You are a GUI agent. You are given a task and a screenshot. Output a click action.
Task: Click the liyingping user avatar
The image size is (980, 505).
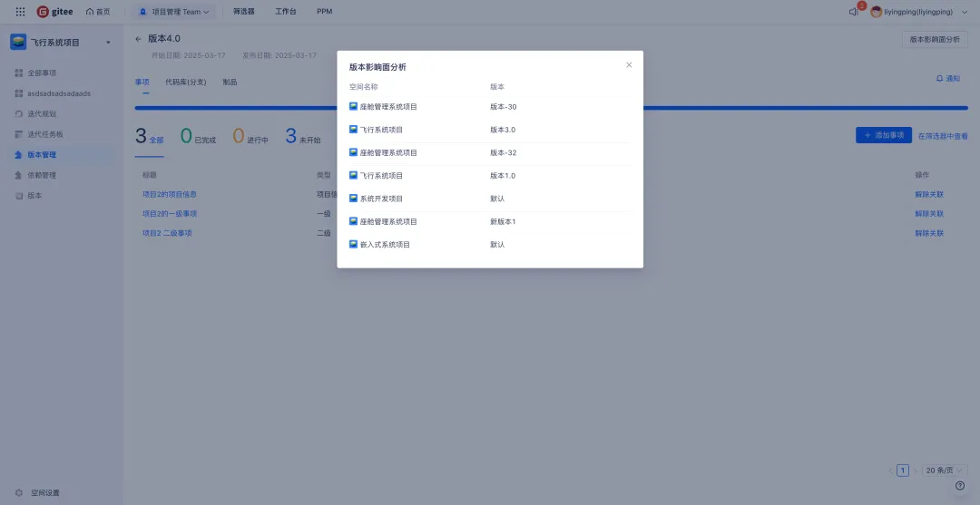pyautogui.click(x=877, y=12)
